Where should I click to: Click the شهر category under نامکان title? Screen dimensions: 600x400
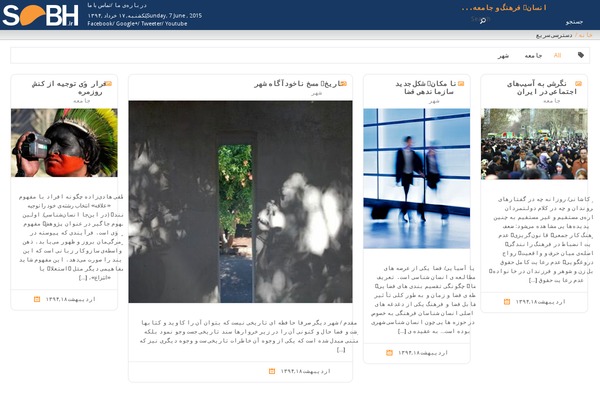click(434, 101)
